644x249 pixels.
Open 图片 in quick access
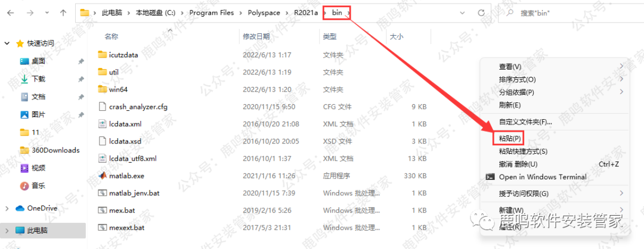click(x=38, y=114)
